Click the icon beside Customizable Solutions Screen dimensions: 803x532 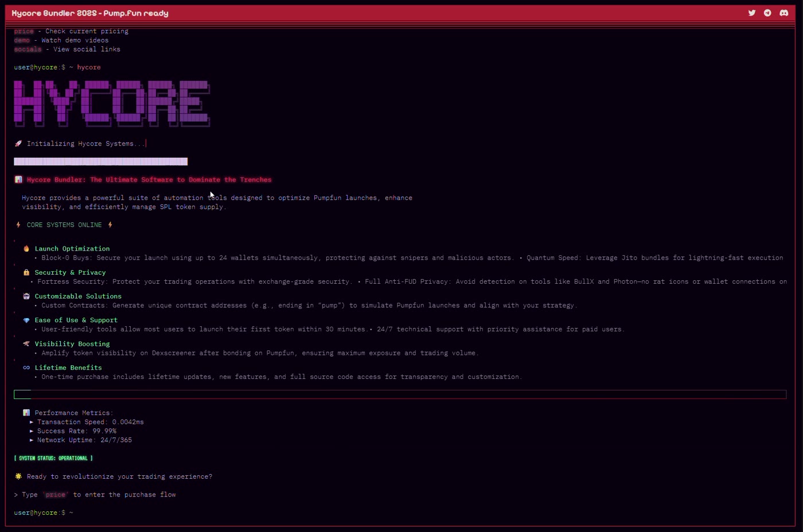26,296
